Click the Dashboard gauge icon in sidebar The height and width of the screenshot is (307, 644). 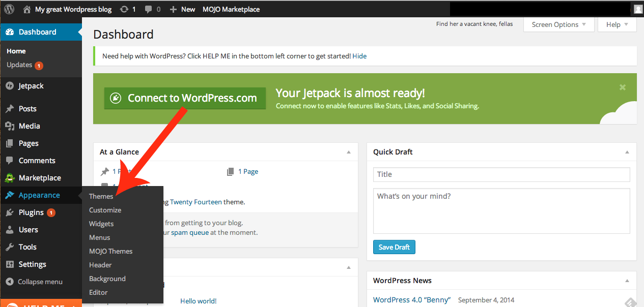click(10, 32)
